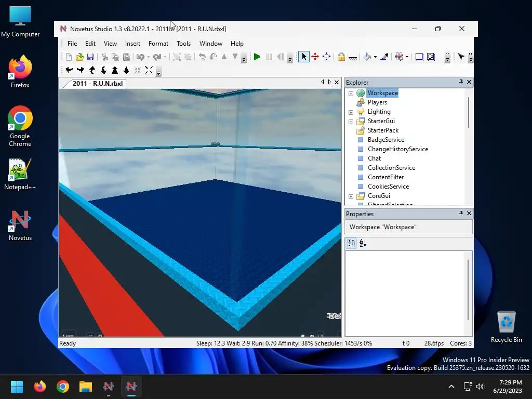Expand the CoreGui tree node

click(351, 196)
